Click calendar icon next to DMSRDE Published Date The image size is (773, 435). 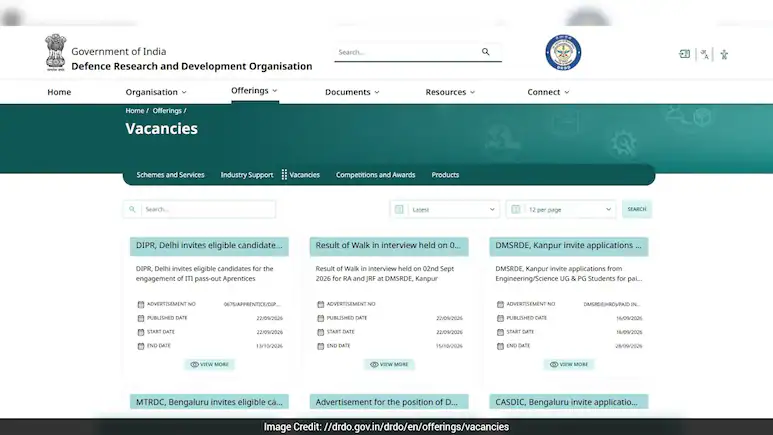click(500, 318)
